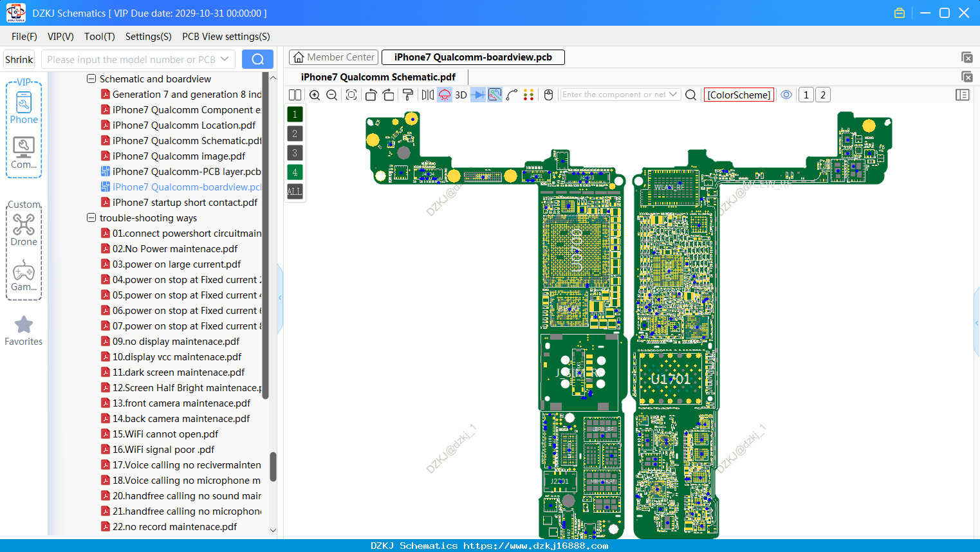Toggle the diode mode icon
Viewport: 980px width, 552px height.
477,95
